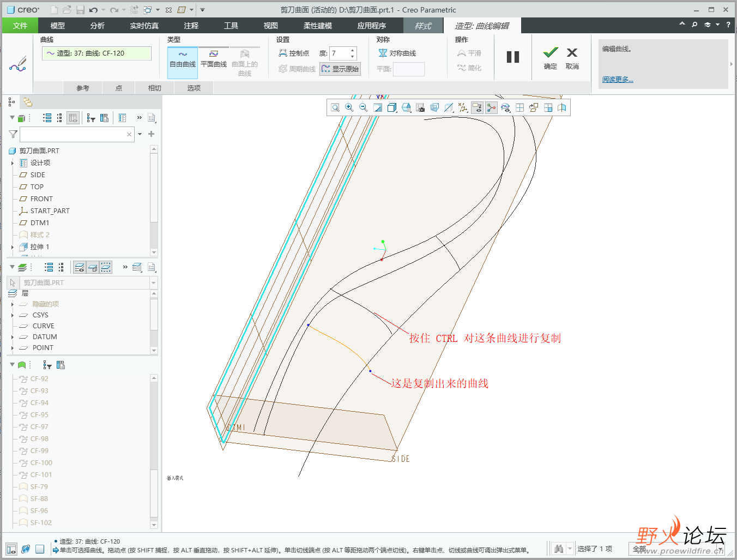Viewport: 737px width, 560px height.
Task: Click the tree filter icon in model tree toolbar
Action: pyautogui.click(x=91, y=118)
